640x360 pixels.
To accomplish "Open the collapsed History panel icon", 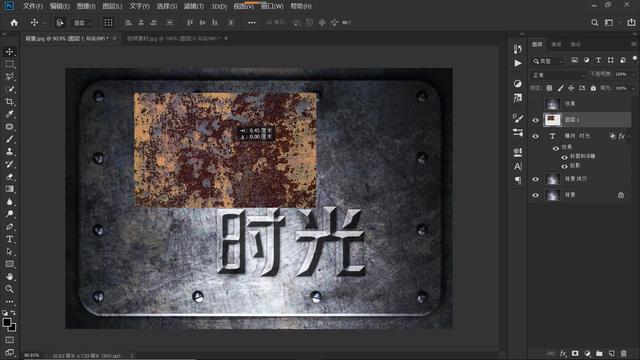I will click(518, 49).
